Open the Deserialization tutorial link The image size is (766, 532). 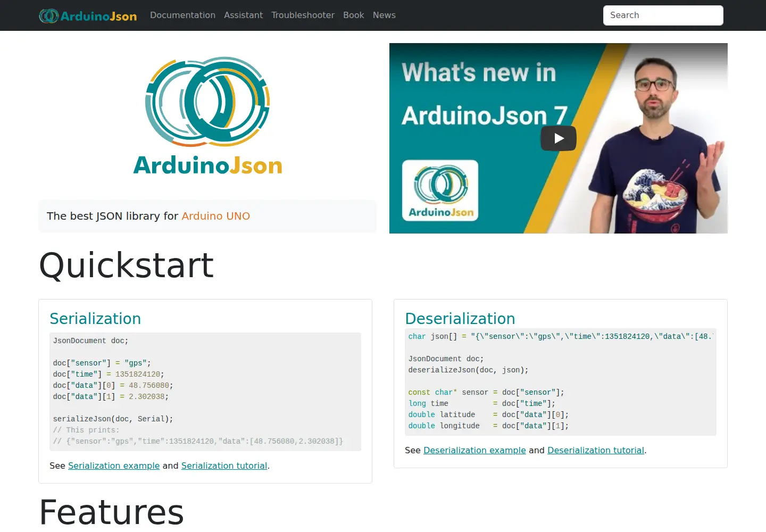click(x=596, y=450)
